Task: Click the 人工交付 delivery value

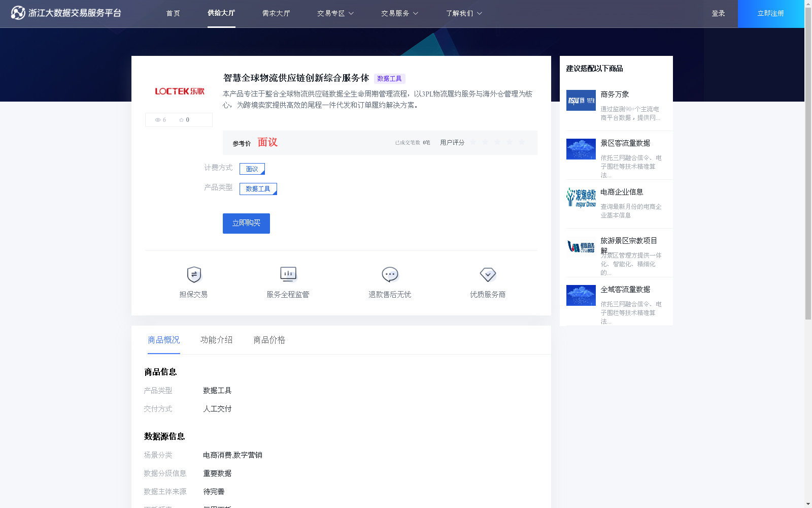Action: click(x=217, y=409)
